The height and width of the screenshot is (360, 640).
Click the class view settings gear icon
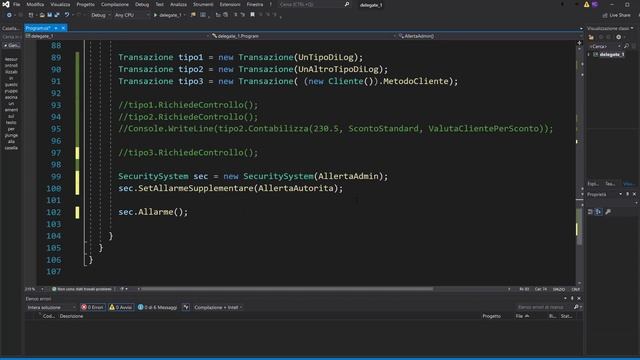pos(618,37)
